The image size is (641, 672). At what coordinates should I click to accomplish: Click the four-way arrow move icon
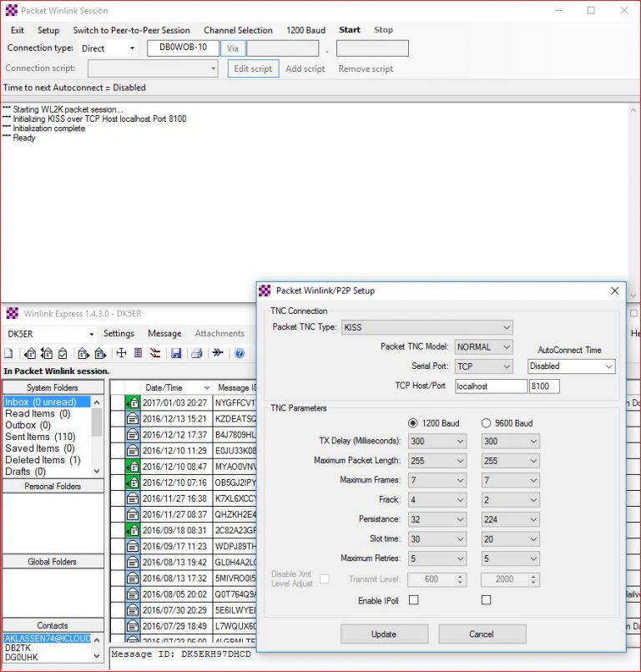[120, 353]
